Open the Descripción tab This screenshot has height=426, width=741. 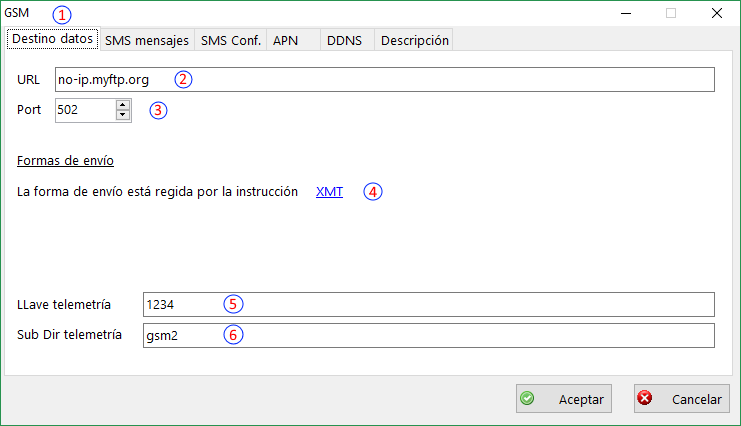coord(414,40)
